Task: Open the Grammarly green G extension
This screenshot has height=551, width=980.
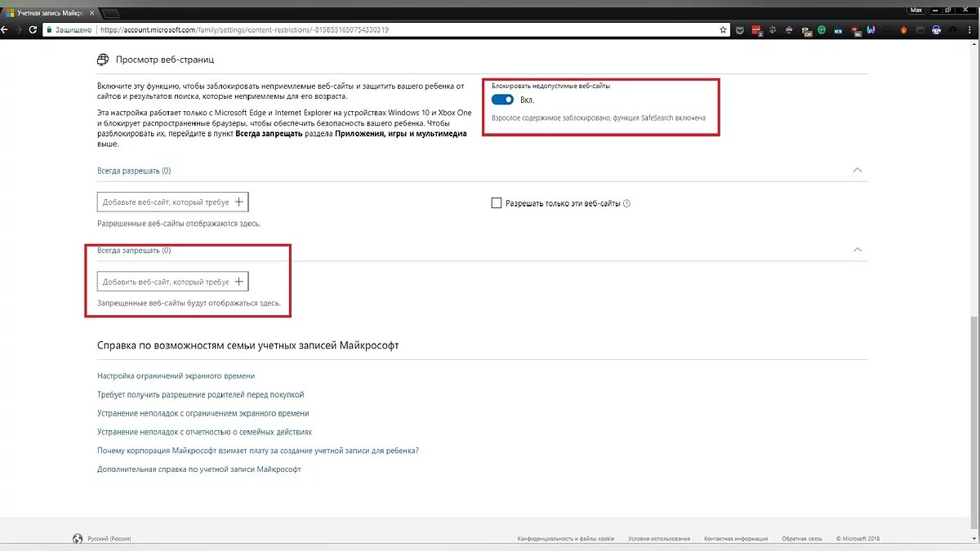Action: tap(822, 30)
